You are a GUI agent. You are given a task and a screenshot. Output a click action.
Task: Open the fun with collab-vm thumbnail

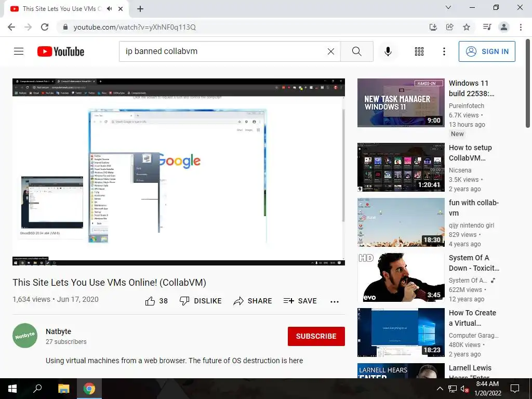401,222
